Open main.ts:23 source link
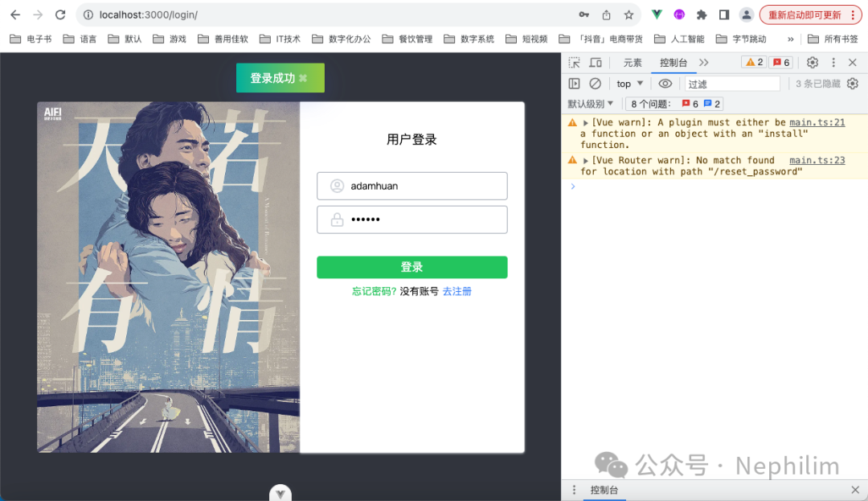The image size is (868, 501). (x=817, y=160)
